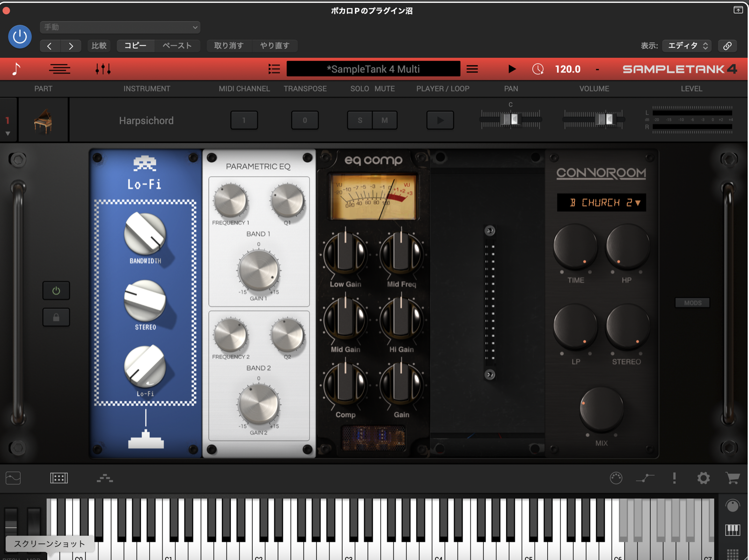Go to next preset arrow
Viewport: 749px width, 560px height.
(71, 46)
